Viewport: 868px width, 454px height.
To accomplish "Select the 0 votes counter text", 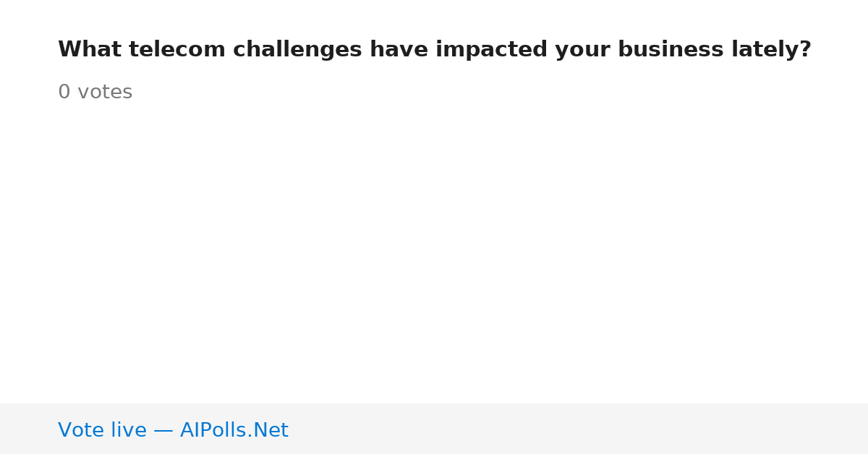I will pos(95,93).
